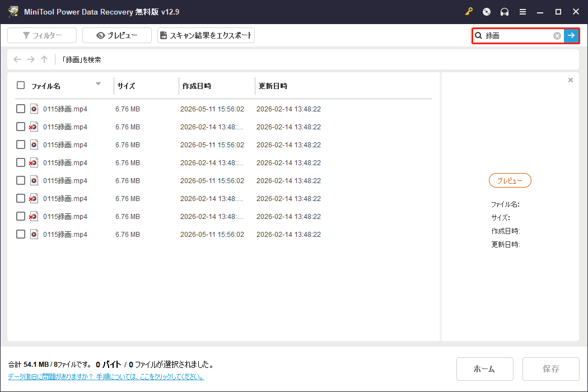Viewport: 588px width, 392px height.
Task: Check the third 0115録画.mp4 row checkbox
Action: click(x=21, y=144)
